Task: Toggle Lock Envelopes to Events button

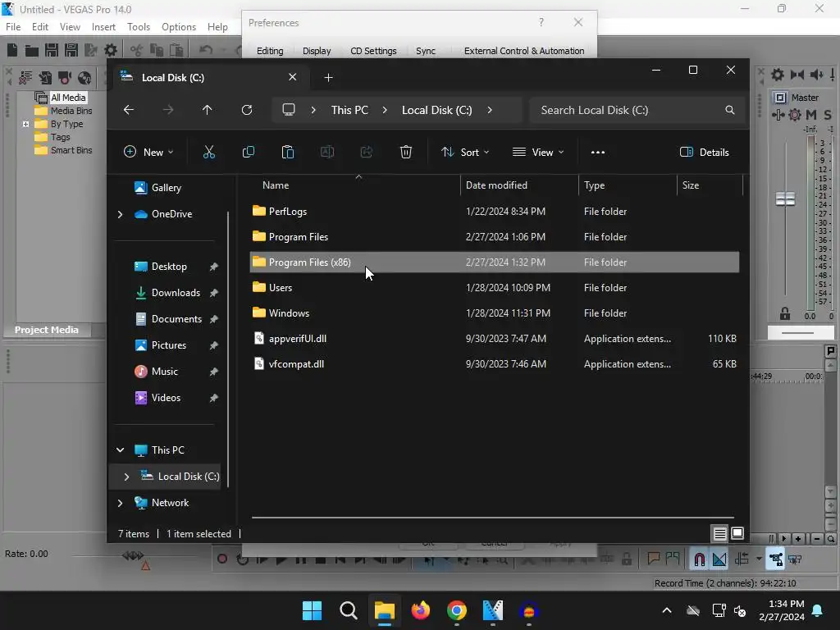Action: coord(775,559)
